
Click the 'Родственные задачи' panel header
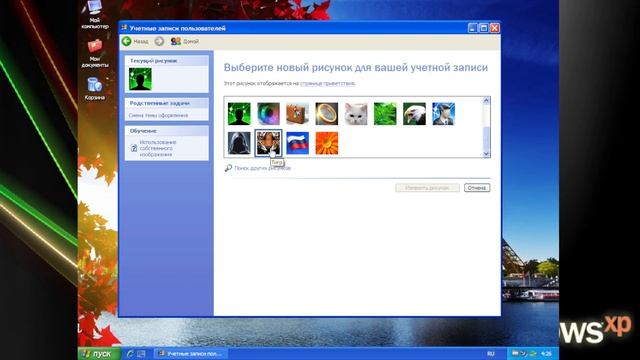point(167,103)
